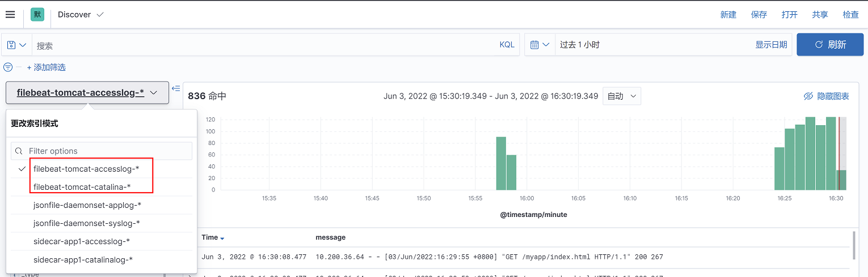Select sidecar-app1-catalinalog-* from the list
The width and height of the screenshot is (868, 277).
pos(83,259)
